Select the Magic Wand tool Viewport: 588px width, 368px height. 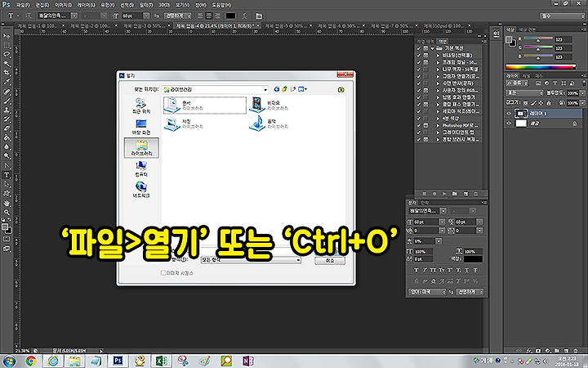coord(7,64)
